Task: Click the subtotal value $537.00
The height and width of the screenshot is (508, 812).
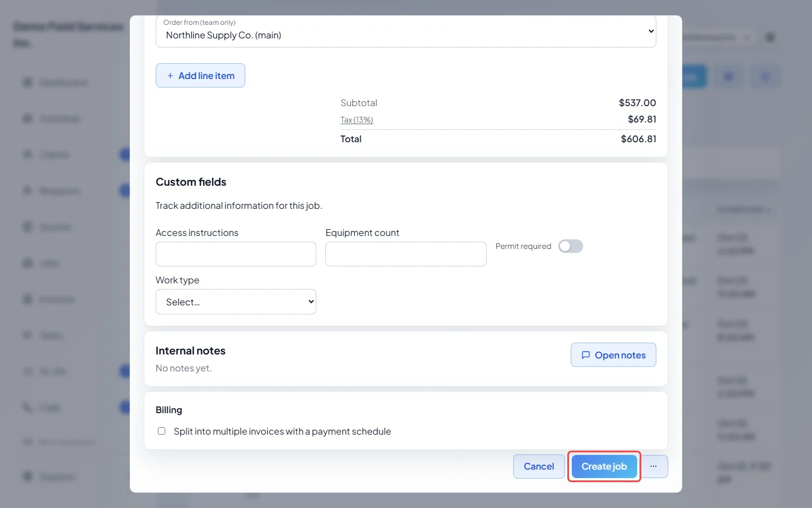Action: (x=637, y=103)
